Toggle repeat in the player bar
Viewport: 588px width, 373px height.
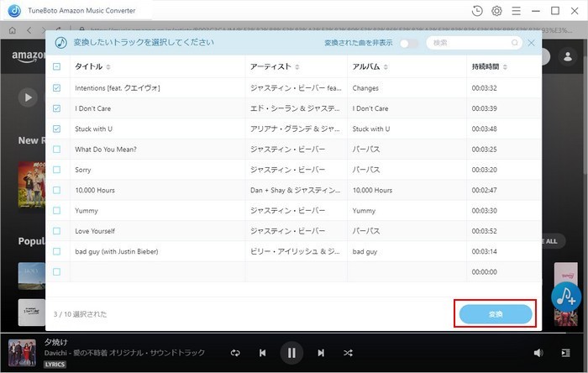click(235, 353)
